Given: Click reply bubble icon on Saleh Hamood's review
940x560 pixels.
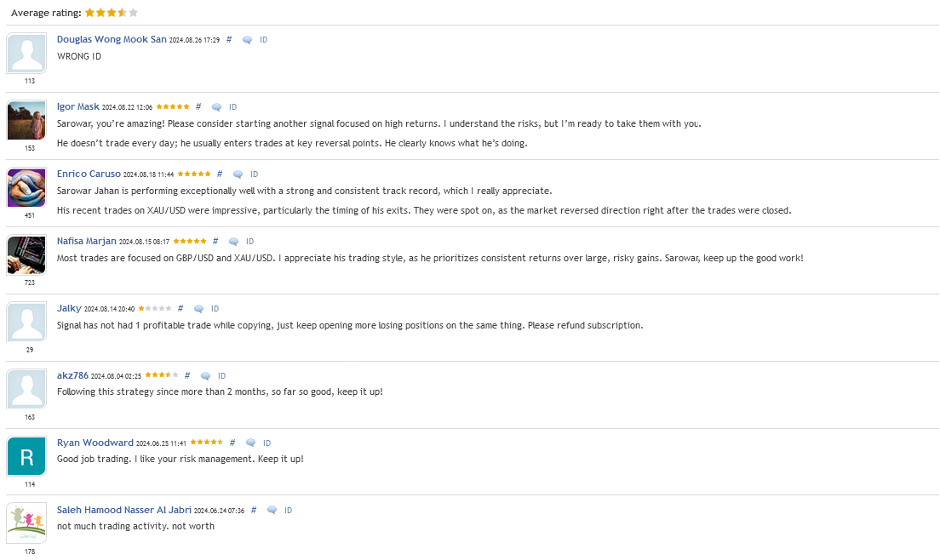Looking at the screenshot, I should pyautogui.click(x=272, y=511).
